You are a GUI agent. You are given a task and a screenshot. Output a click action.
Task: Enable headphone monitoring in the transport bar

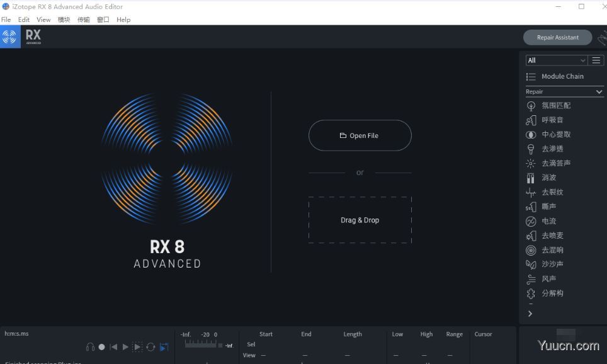90,346
